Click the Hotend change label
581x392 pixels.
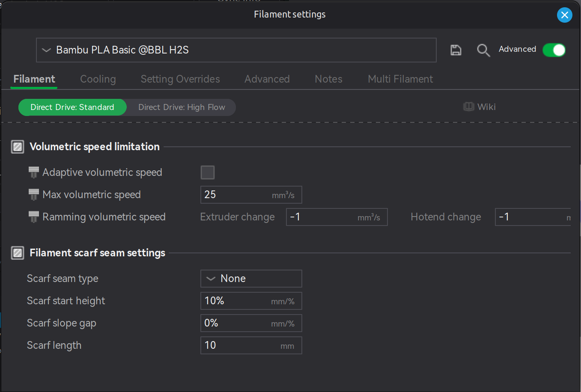click(x=446, y=217)
